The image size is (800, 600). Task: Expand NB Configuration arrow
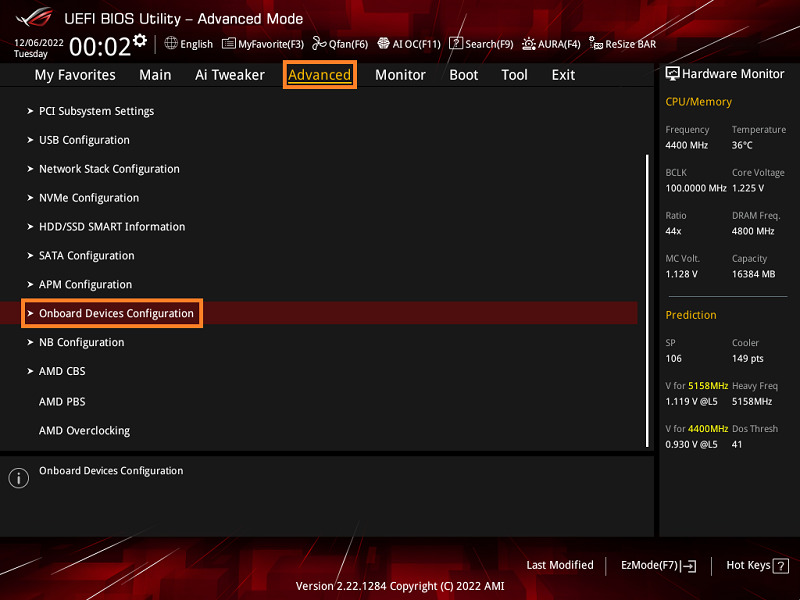click(x=30, y=342)
